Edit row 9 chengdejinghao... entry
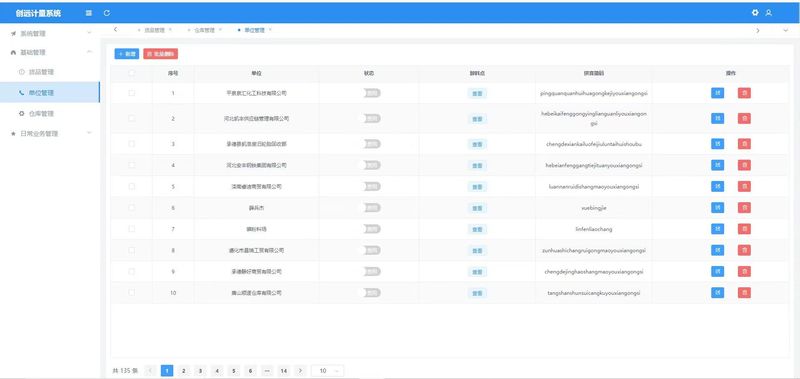 pyautogui.click(x=717, y=271)
